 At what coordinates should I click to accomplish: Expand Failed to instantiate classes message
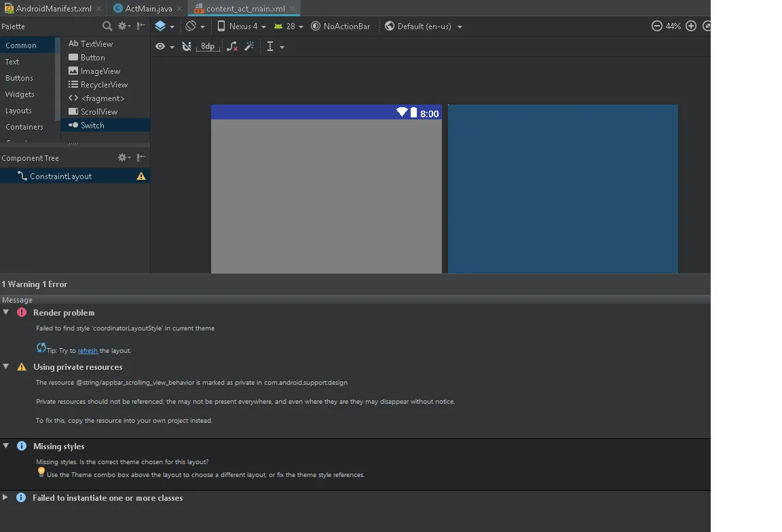pyautogui.click(x=6, y=497)
